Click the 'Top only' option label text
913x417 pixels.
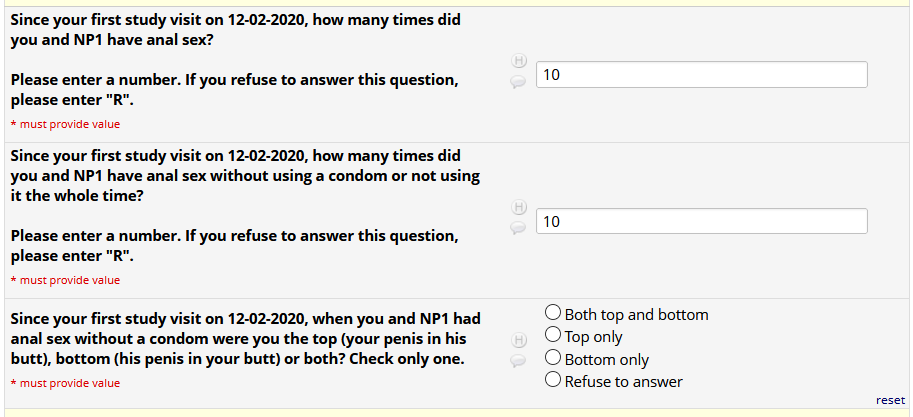point(593,337)
